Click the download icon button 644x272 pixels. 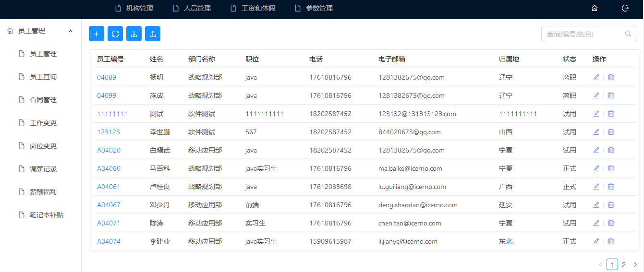pos(134,34)
